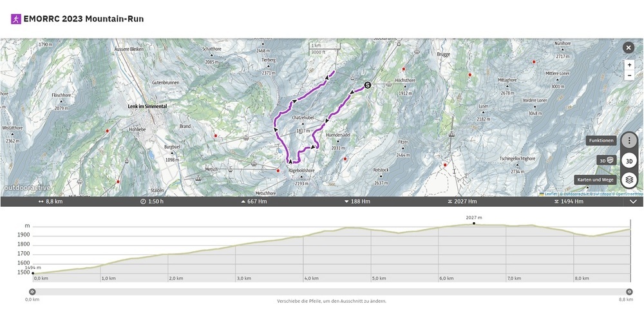This screenshot has width=644, height=322.
Task: Open the map layers stack icon
Action: click(x=629, y=180)
